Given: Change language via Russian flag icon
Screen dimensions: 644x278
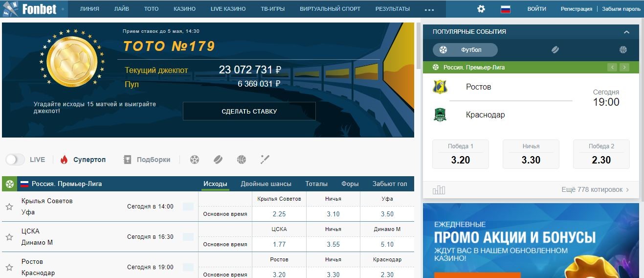Looking at the screenshot, I should (x=506, y=9).
